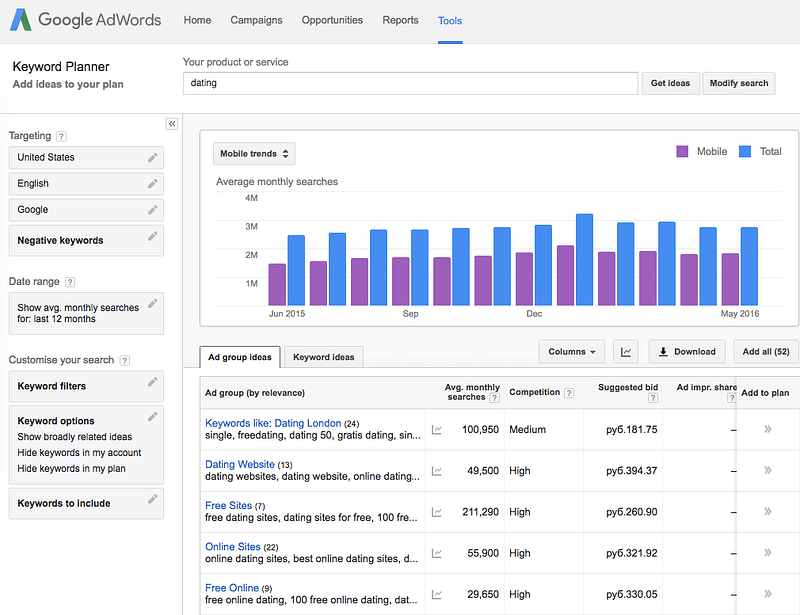
Task: Open the Online Sites ad group link
Action: click(232, 547)
